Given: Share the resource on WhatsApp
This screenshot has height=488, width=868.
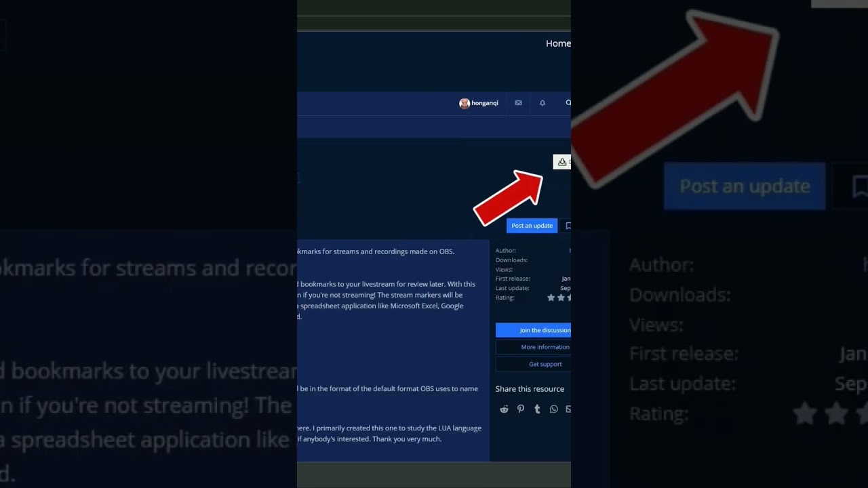Looking at the screenshot, I should (x=553, y=409).
